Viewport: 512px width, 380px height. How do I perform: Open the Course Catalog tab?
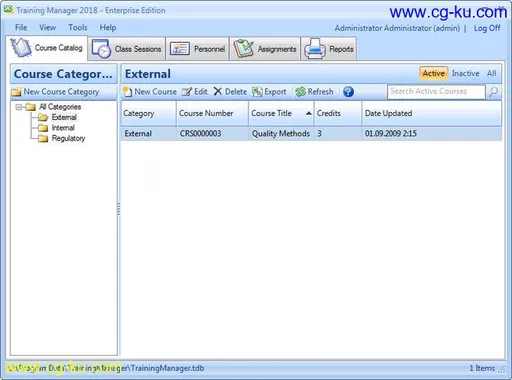click(47, 48)
